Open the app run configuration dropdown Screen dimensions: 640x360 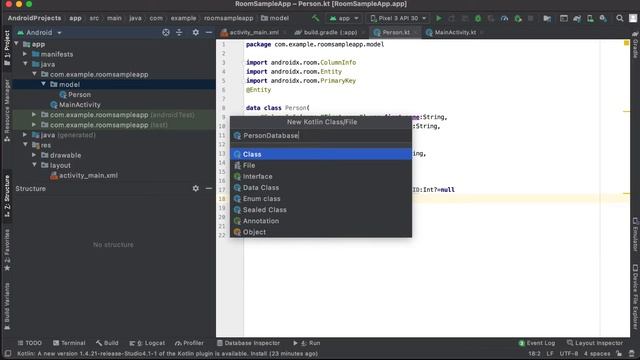343,18
